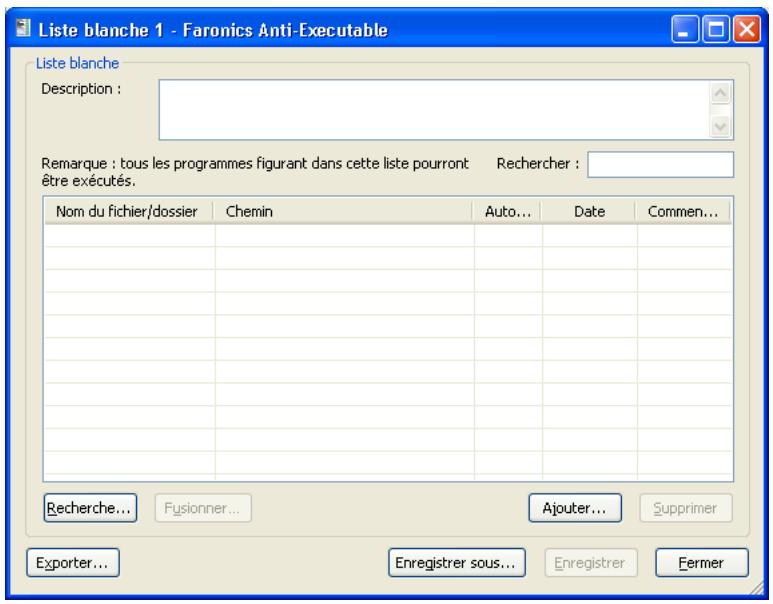Click the Commen... column header
Image resolution: width=773 pixels, height=604 pixels.
(683, 212)
